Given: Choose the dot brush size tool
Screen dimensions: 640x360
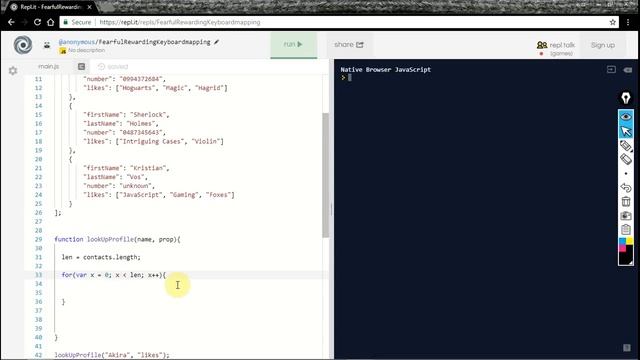Looking at the screenshot, I should coord(626,173).
